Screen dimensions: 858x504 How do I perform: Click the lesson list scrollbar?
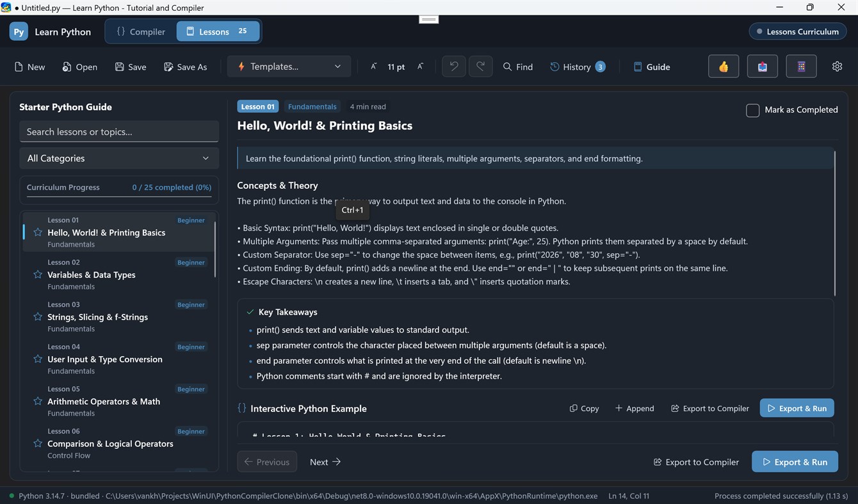[215, 250]
